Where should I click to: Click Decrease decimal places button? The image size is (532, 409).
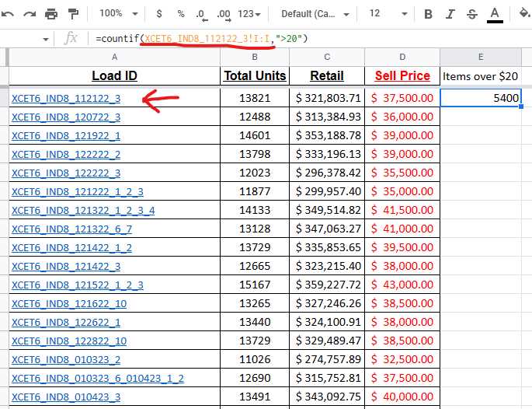coord(201,15)
